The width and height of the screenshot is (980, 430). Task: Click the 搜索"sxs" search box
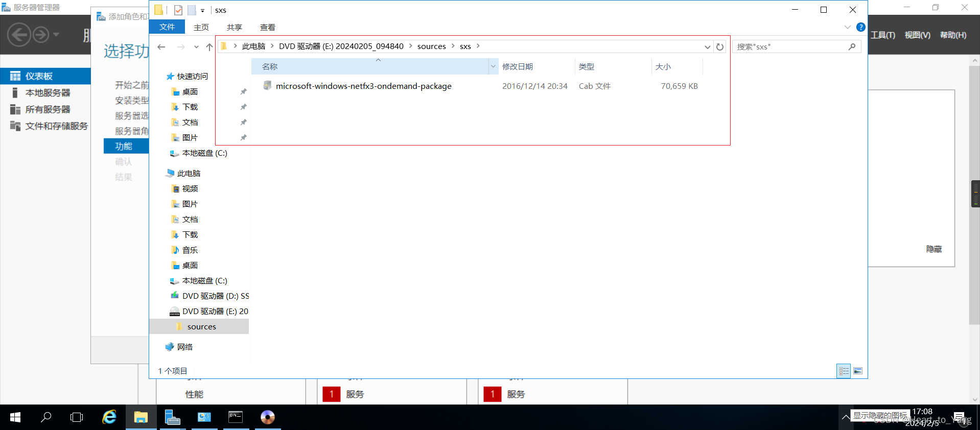coord(797,46)
